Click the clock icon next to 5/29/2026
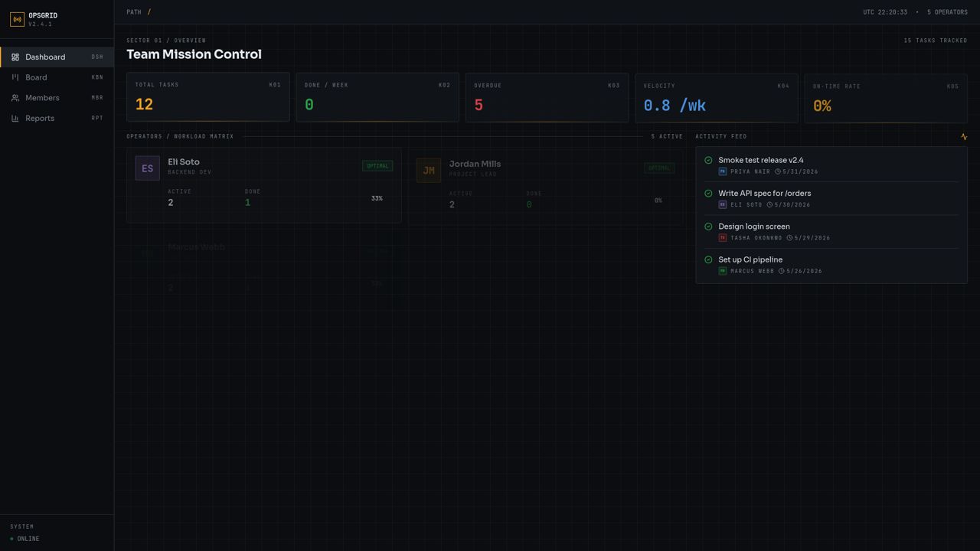The height and width of the screenshot is (551, 980). (x=789, y=238)
